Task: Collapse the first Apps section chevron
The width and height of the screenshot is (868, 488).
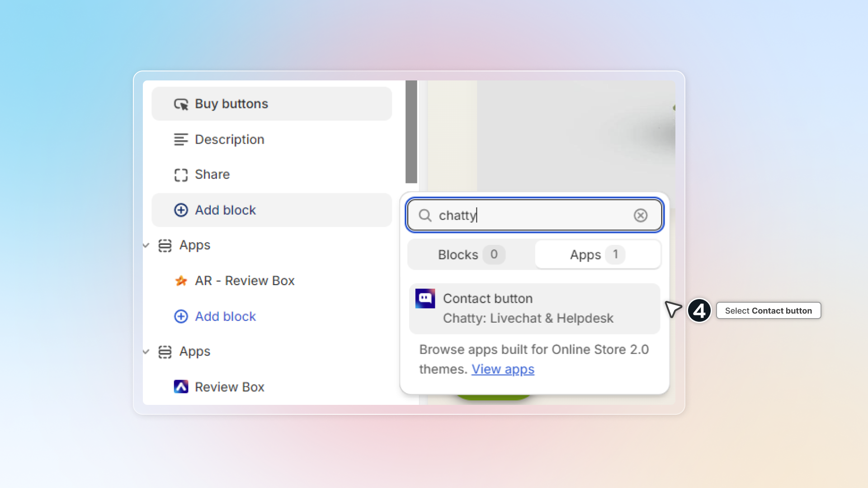Action: click(146, 246)
